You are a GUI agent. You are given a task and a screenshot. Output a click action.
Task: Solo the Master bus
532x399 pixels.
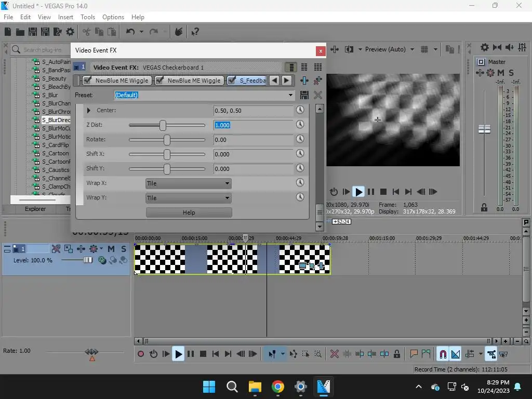(x=511, y=73)
